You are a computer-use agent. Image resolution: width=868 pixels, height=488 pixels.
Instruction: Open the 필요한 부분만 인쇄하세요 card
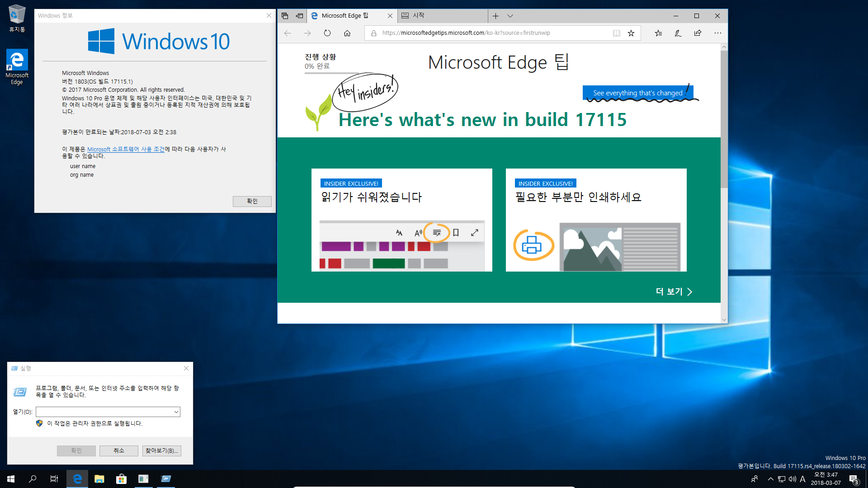[x=596, y=220]
